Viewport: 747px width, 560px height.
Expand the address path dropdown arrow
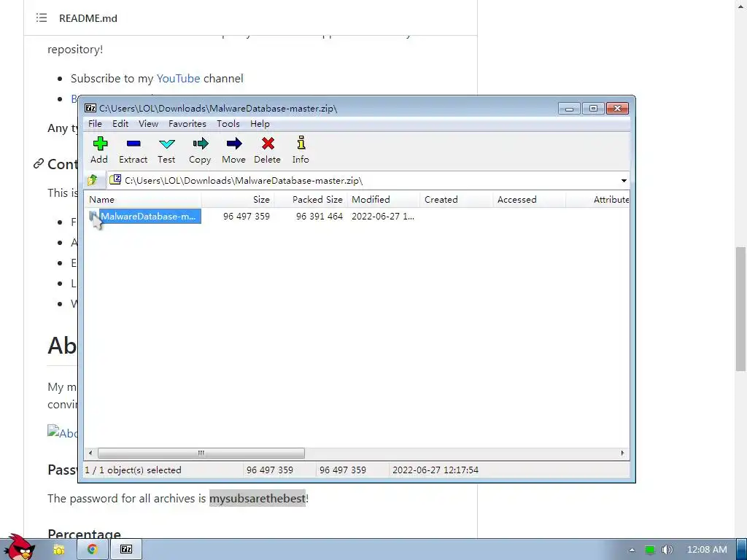click(624, 181)
